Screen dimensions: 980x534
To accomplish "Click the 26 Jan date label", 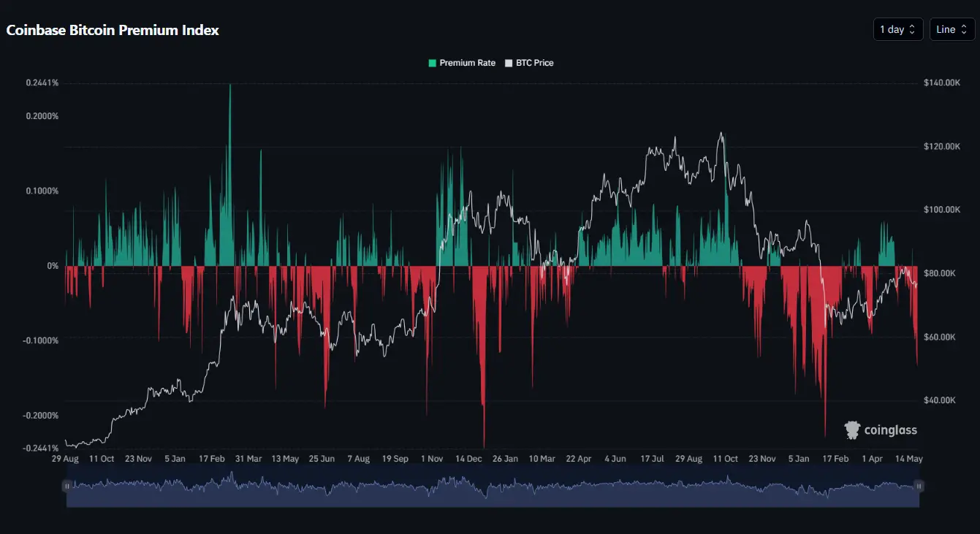I will point(505,459).
